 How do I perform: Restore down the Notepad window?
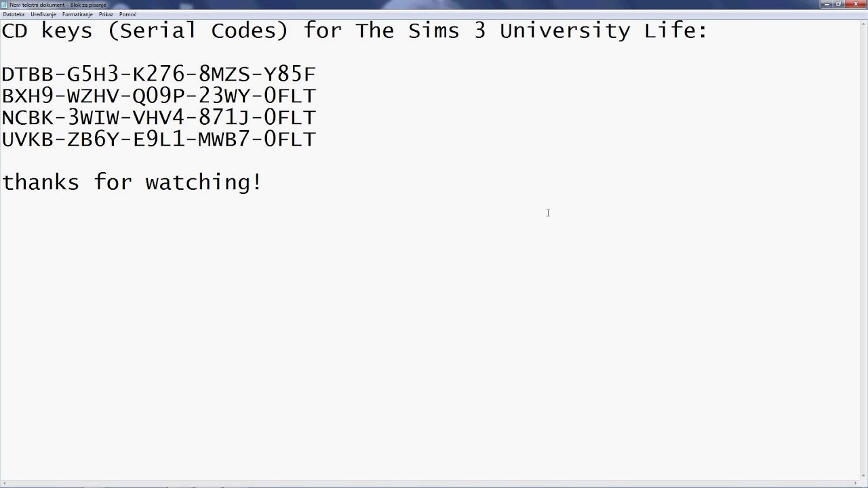click(x=838, y=4)
